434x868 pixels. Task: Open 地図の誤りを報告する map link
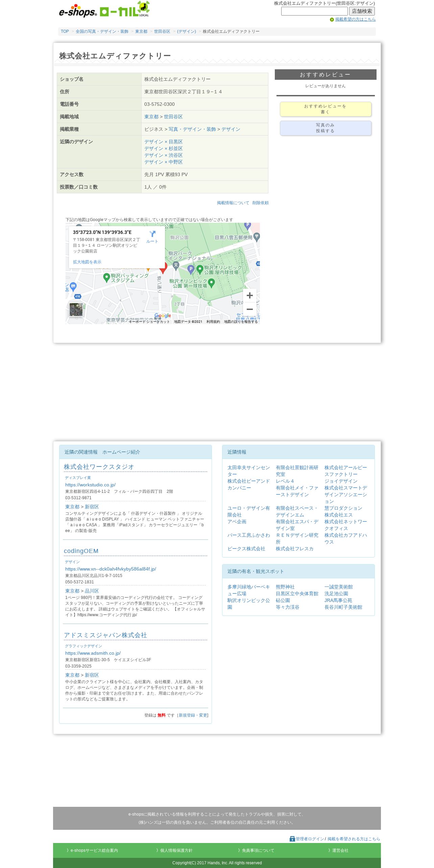[241, 322]
